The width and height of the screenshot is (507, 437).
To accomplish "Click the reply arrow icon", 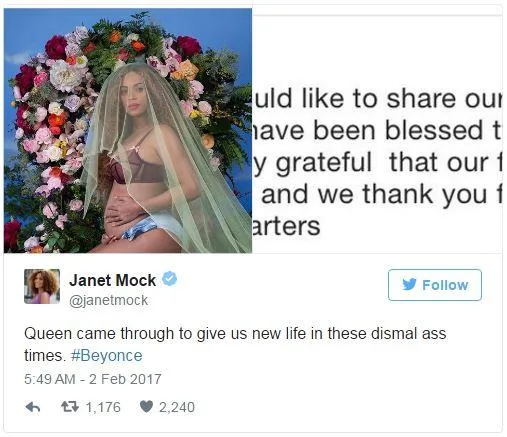I will (x=33, y=407).
